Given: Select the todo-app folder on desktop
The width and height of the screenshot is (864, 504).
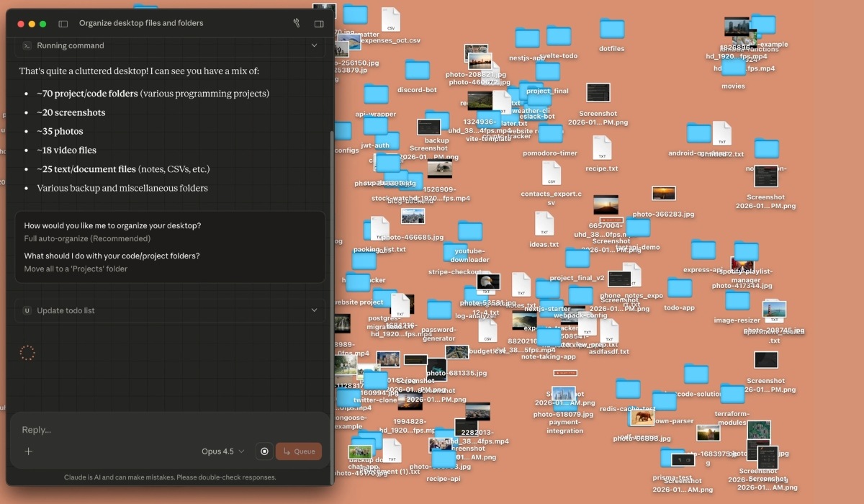Looking at the screenshot, I should pos(679,289).
